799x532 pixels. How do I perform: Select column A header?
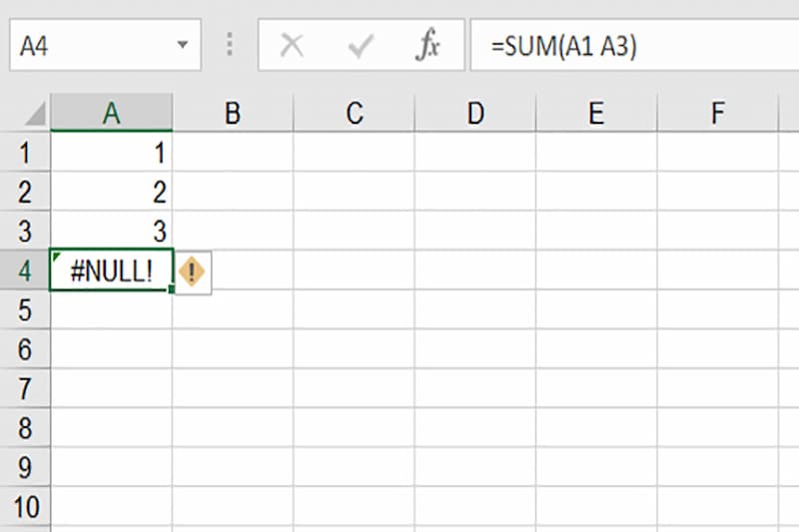111,114
